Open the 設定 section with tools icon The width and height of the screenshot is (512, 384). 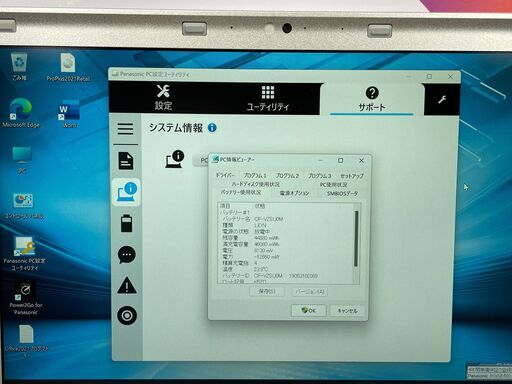click(163, 97)
